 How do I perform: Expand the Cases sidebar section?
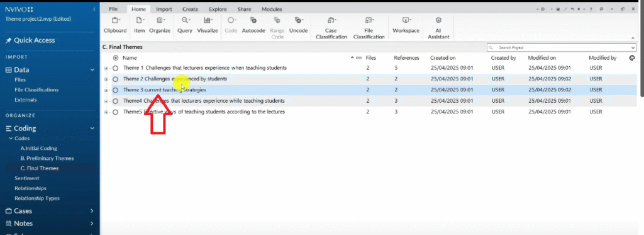point(92,210)
